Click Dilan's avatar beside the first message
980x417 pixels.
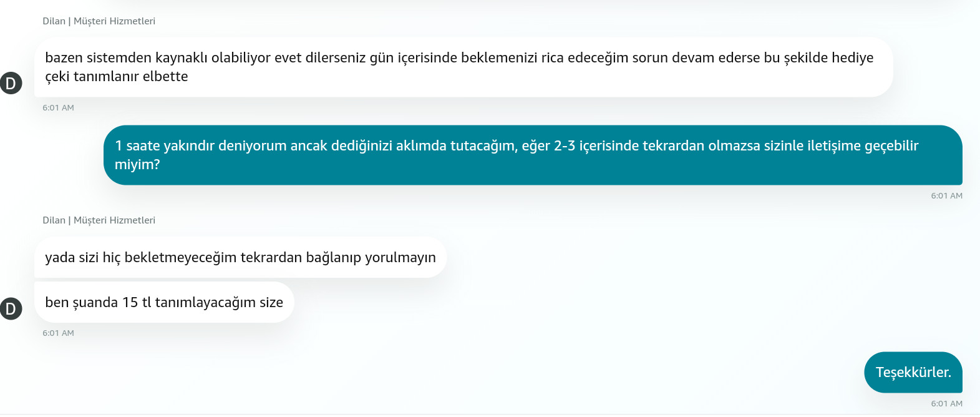tap(11, 83)
